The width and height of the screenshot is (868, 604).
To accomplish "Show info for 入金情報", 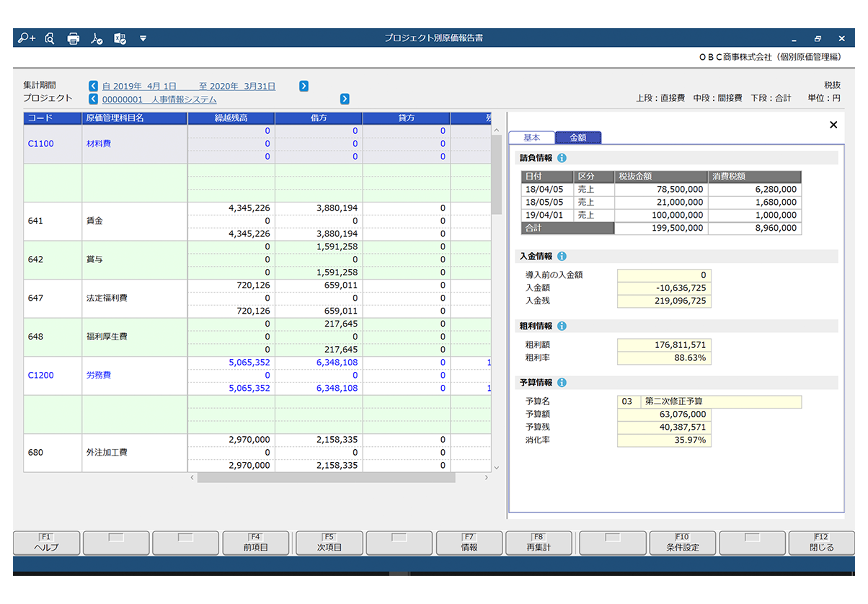I will tap(562, 256).
